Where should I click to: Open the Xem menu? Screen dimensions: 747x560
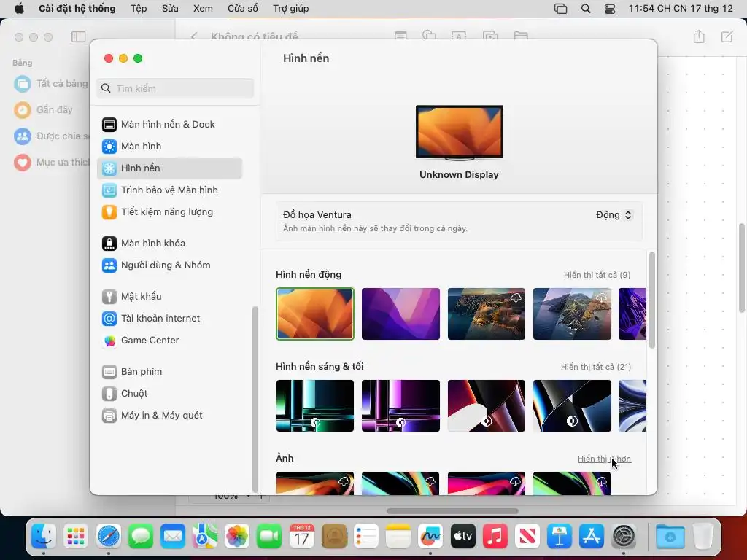[x=203, y=9]
